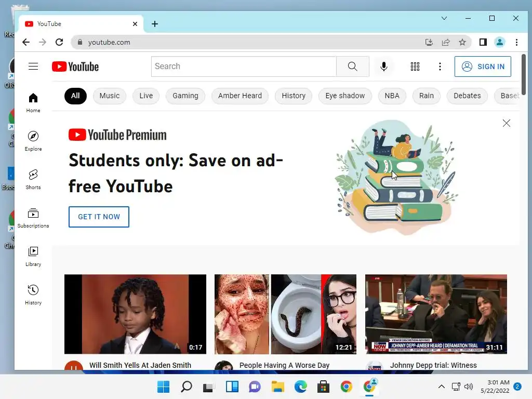Launch Microsoft Edge from taskbar

(x=301, y=387)
